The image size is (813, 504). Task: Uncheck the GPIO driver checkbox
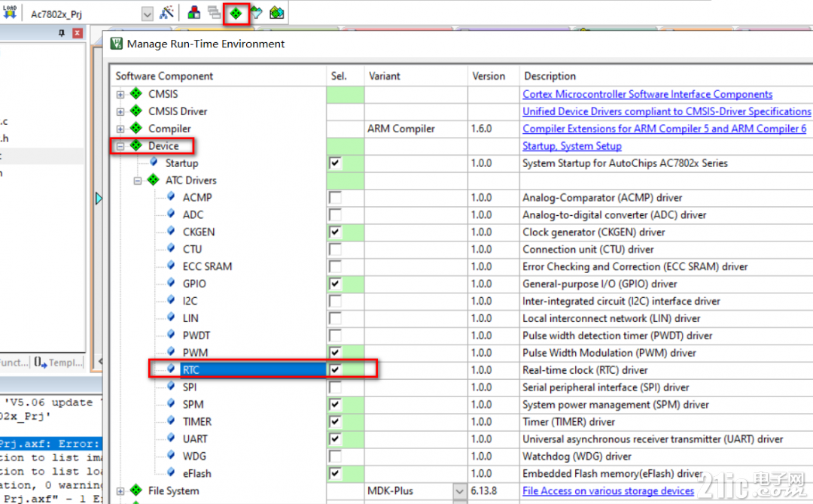tap(336, 284)
